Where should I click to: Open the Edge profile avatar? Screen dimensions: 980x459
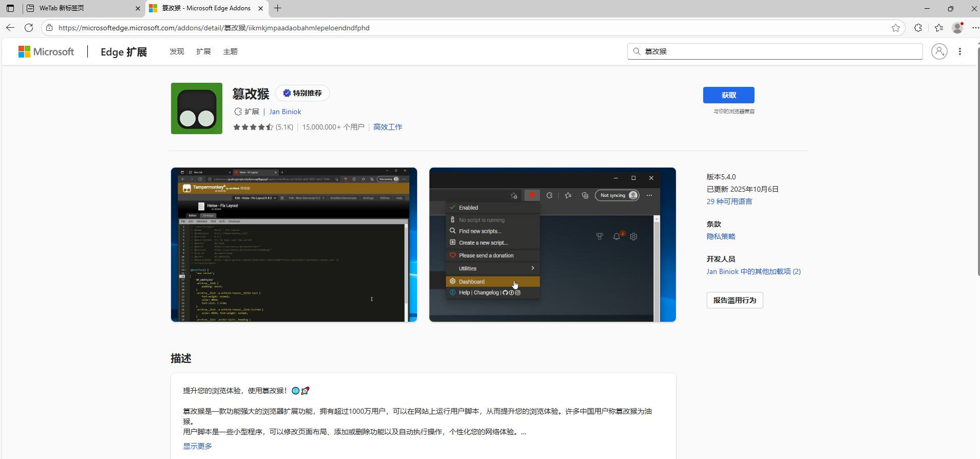pyautogui.click(x=957, y=28)
